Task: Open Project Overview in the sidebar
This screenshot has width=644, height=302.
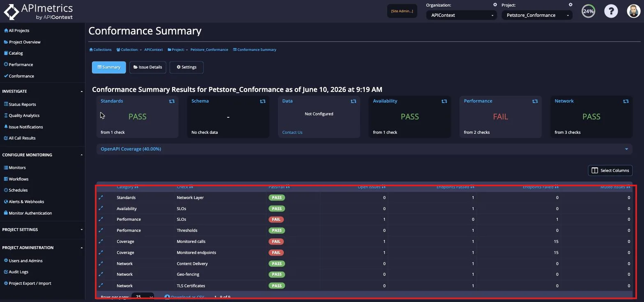Action: click(22, 42)
